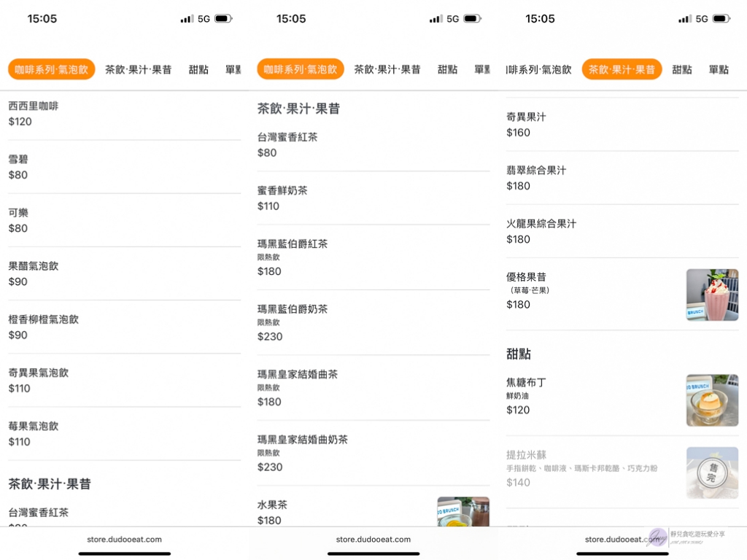The image size is (747, 560).
Task: Go to partially hidden 咖啡系列·氣泡飲 tab on right screen
Action: tap(539, 69)
